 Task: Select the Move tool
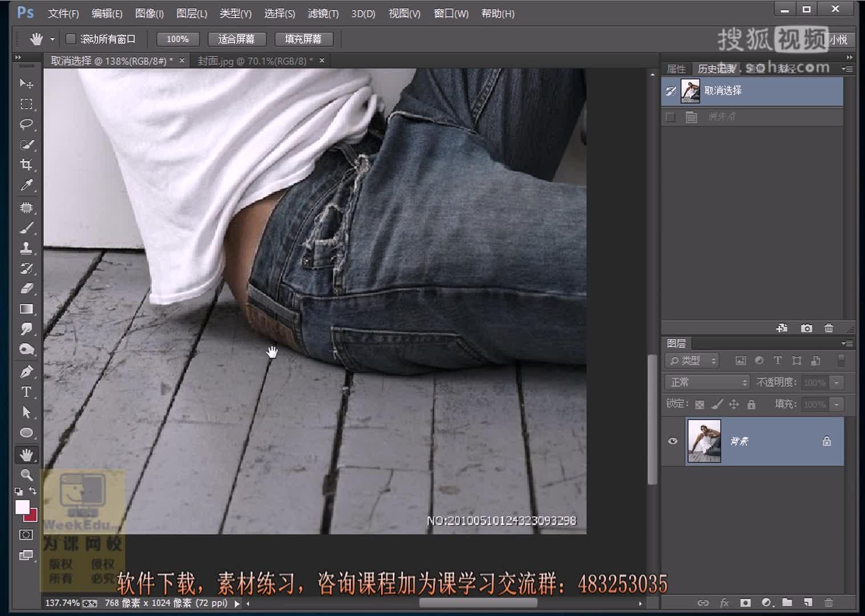tap(26, 83)
